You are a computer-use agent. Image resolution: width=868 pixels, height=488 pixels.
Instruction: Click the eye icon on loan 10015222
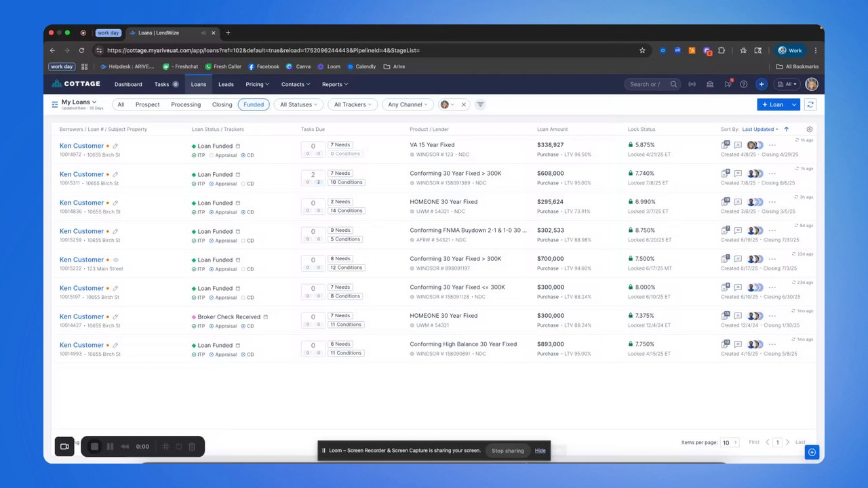116,260
